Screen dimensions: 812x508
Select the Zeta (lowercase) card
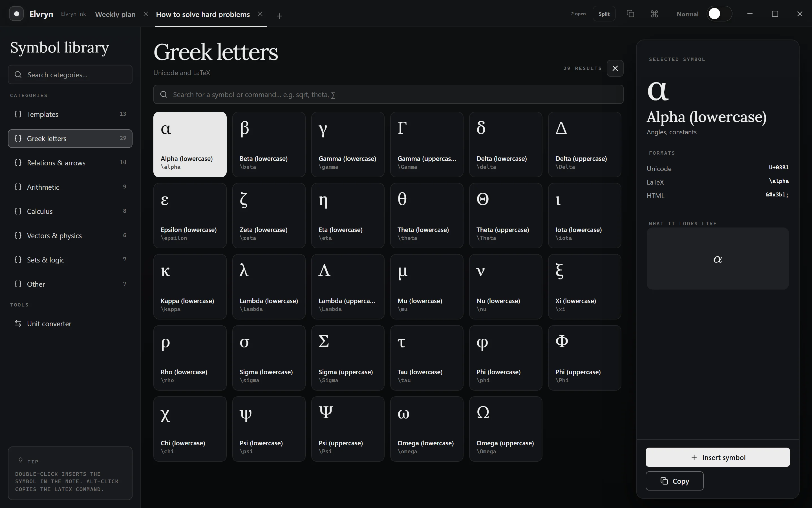coord(269,216)
